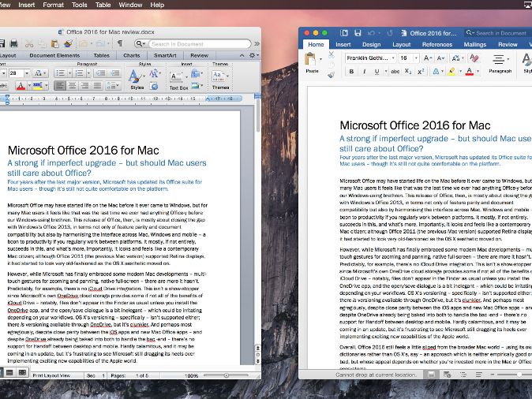This screenshot has width=532, height=399.
Task: Click the increase font size (A+) button in Word 2016
Action: point(428,58)
